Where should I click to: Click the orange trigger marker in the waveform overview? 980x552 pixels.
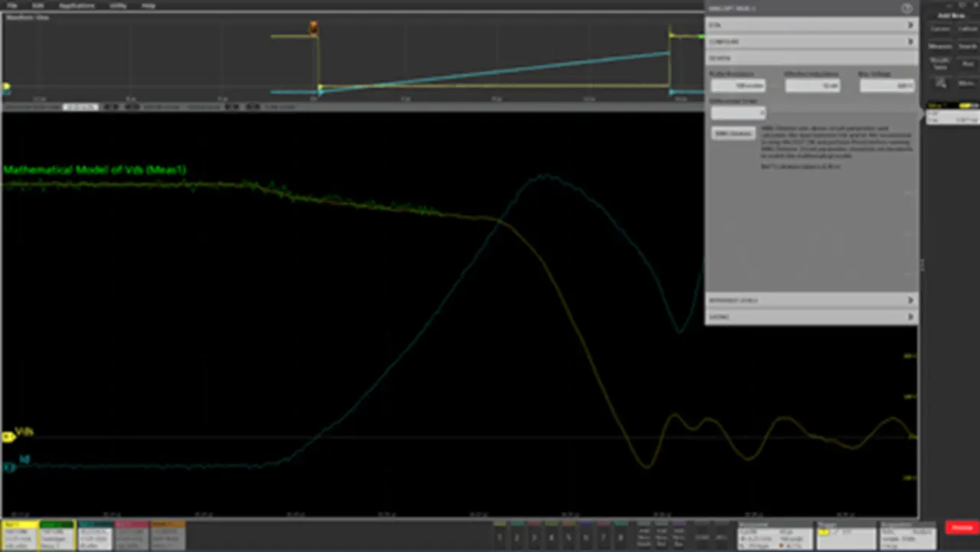313,28
